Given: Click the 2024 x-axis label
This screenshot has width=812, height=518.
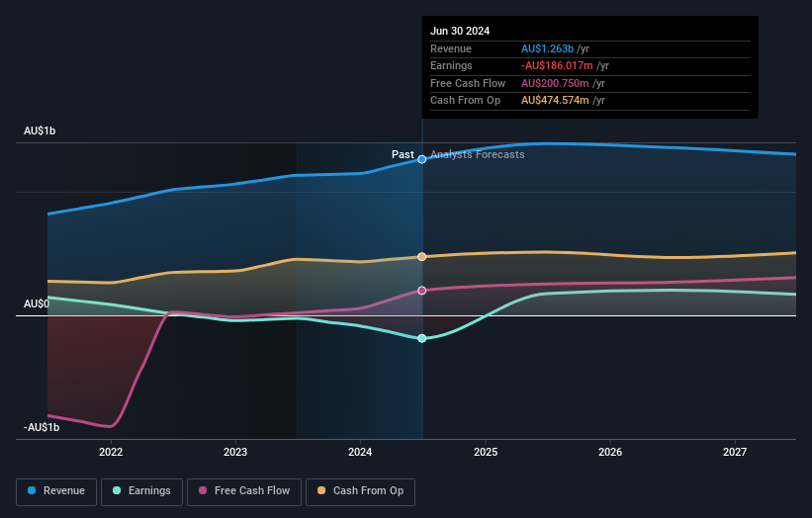Looking at the screenshot, I should click(360, 452).
